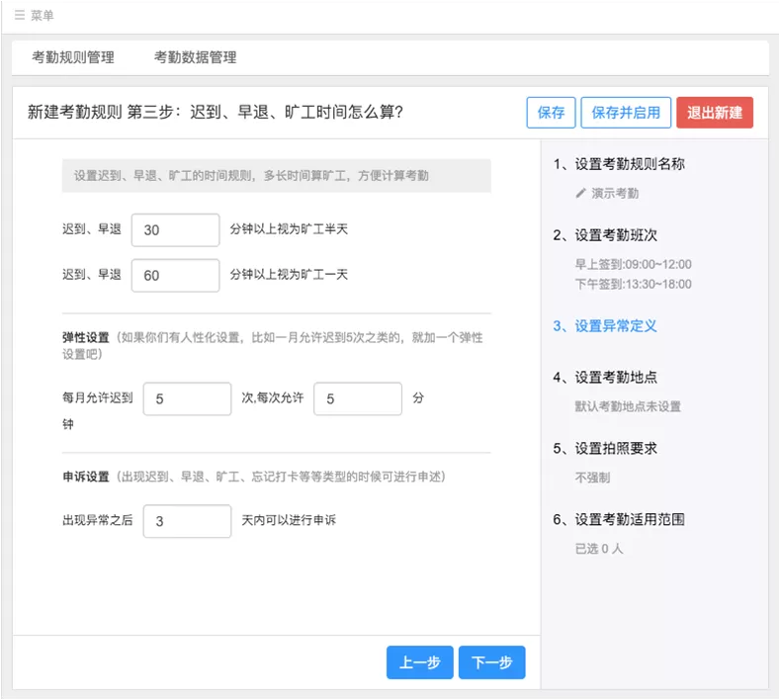The image size is (780, 700).
Task: Click the pencil edit icon beside 演示考勤
Action: coord(580,193)
